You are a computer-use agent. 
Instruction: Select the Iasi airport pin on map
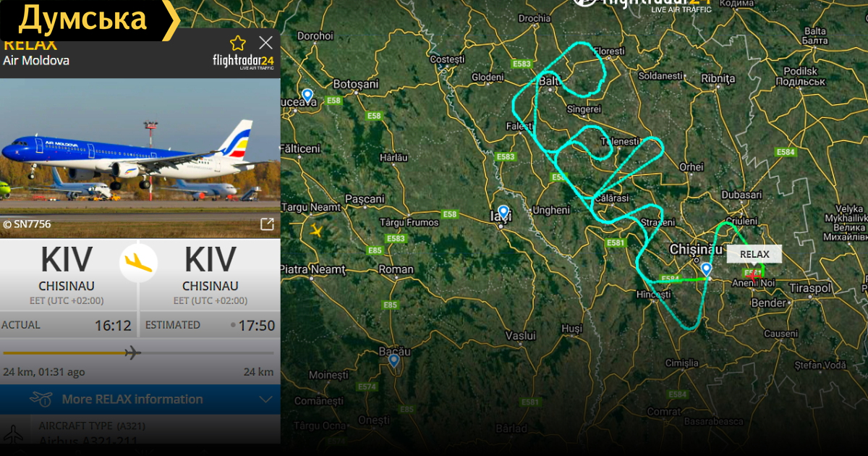(x=503, y=213)
